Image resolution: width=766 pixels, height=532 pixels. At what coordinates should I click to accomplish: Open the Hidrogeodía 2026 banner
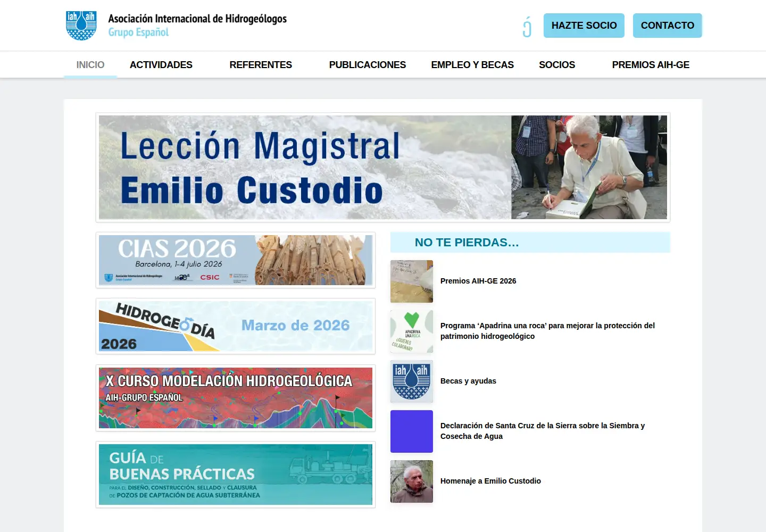236,326
